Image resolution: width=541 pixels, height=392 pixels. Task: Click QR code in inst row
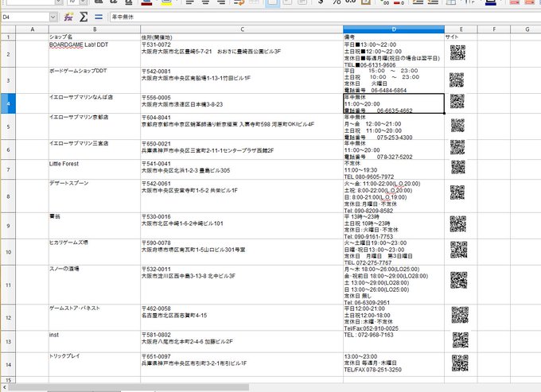[x=461, y=340]
